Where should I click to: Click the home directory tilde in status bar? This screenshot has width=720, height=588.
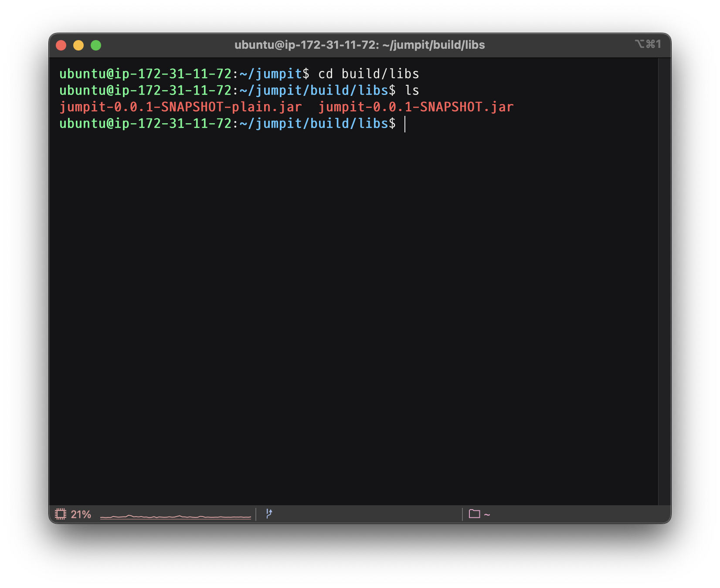pos(487,515)
